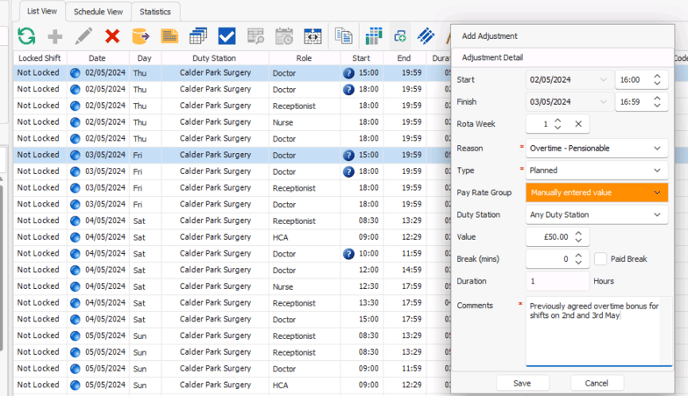Screen dimensions: 688x396
Task: Click the blue globe in 04/05/2024 HCA row
Action: pyautogui.click(x=75, y=237)
